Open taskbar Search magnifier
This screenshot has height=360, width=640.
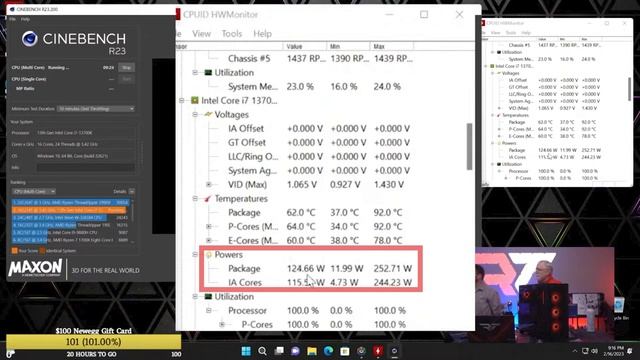262,351
